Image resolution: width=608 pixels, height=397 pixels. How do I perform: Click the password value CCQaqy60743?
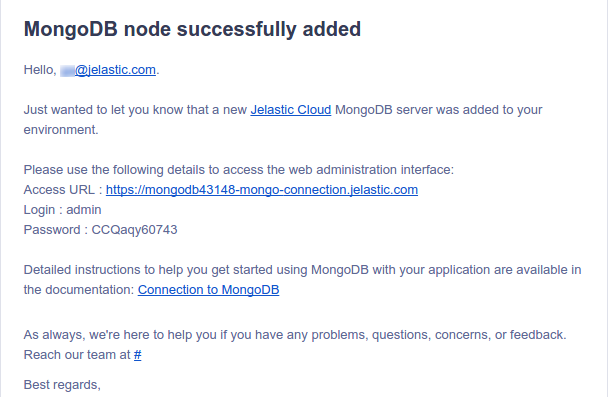tap(134, 230)
